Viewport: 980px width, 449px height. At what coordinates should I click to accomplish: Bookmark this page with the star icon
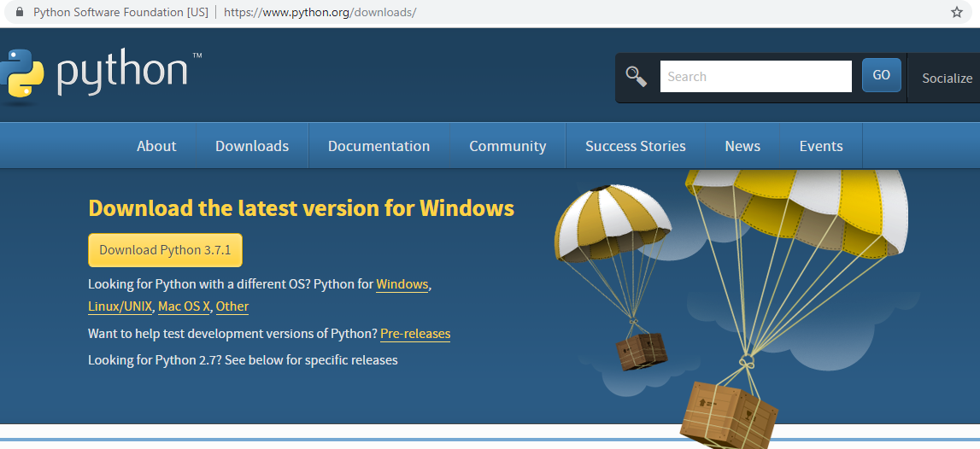(x=956, y=12)
